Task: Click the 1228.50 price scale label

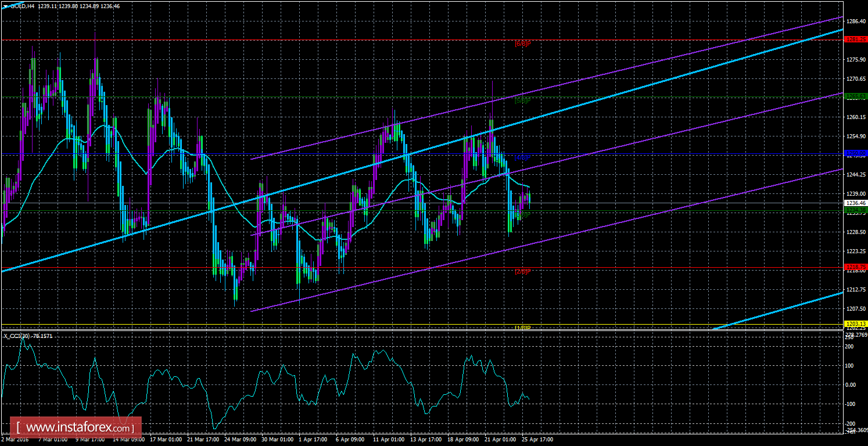Action: click(x=856, y=232)
